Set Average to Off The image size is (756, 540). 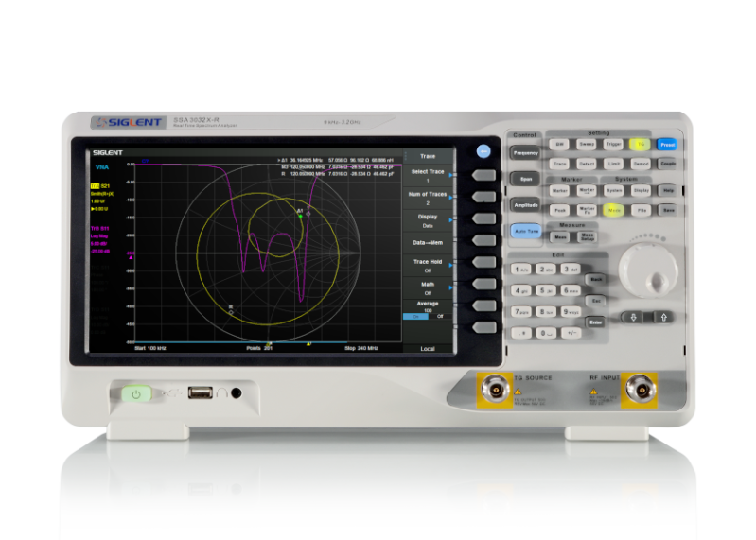[440, 317]
